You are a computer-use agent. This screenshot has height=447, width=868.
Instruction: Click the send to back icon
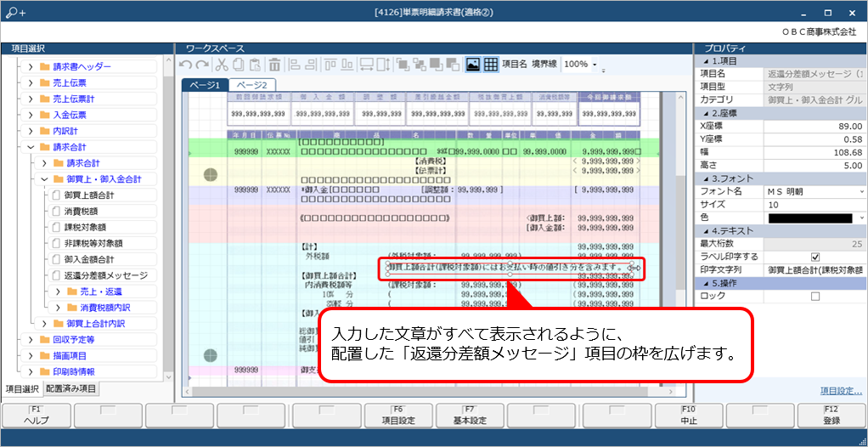[436, 65]
